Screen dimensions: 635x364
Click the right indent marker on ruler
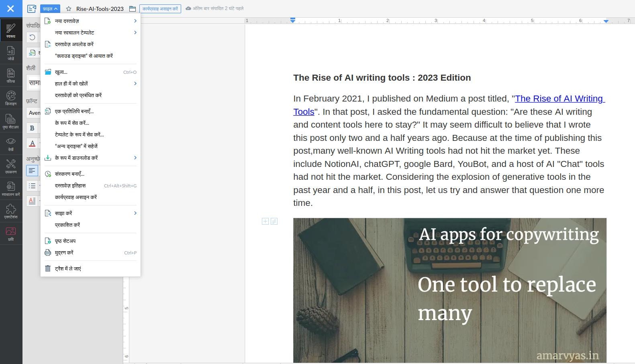(606, 21)
